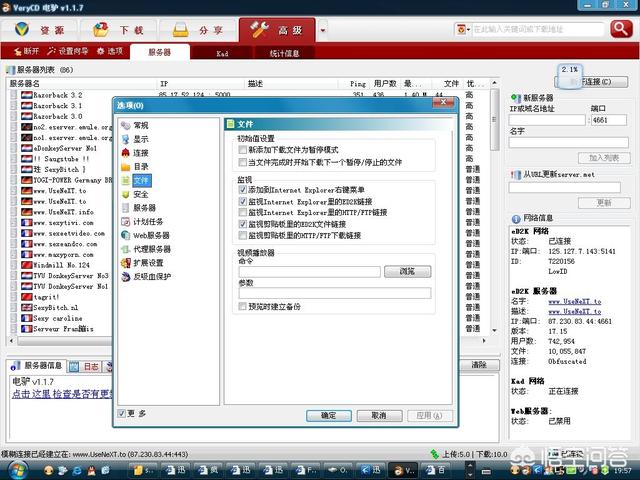The image size is (640, 480).
Task: Toggle the 更多 checkbox in options dialog
Action: [121, 413]
